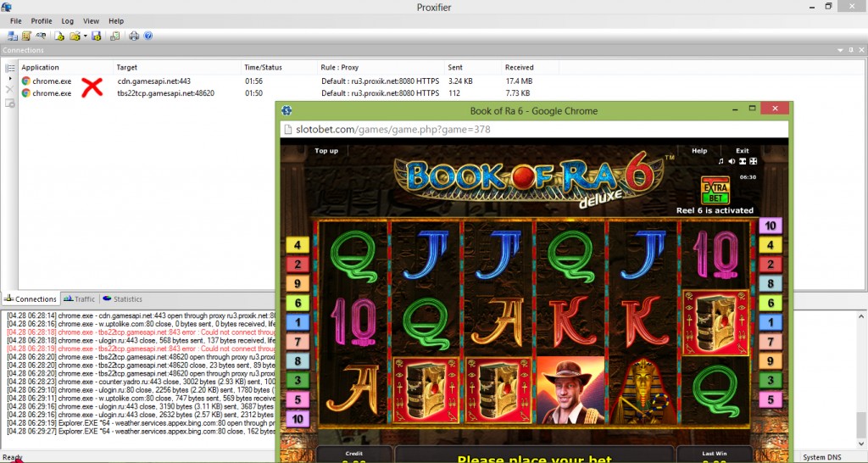Sort by the Target column header
Screen dimensions: 868x463
(176, 68)
